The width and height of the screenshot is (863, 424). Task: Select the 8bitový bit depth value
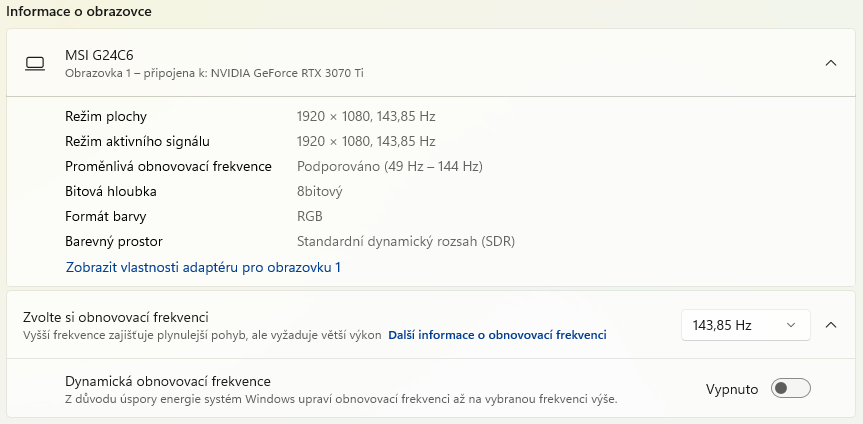[320, 191]
